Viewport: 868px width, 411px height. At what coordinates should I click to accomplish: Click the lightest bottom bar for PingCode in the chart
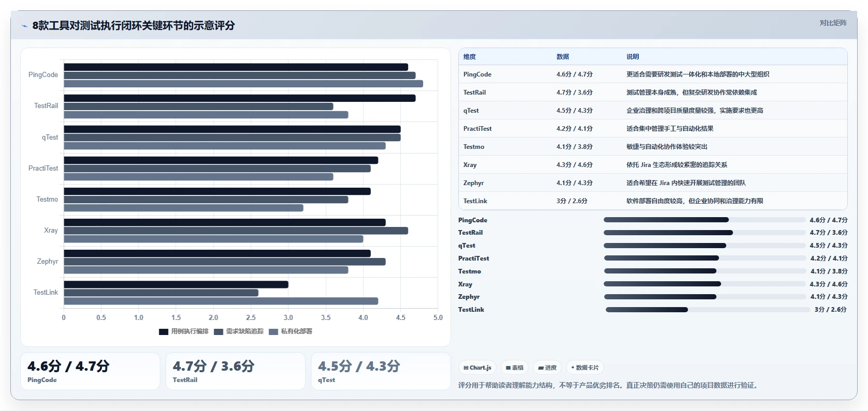pos(243,84)
